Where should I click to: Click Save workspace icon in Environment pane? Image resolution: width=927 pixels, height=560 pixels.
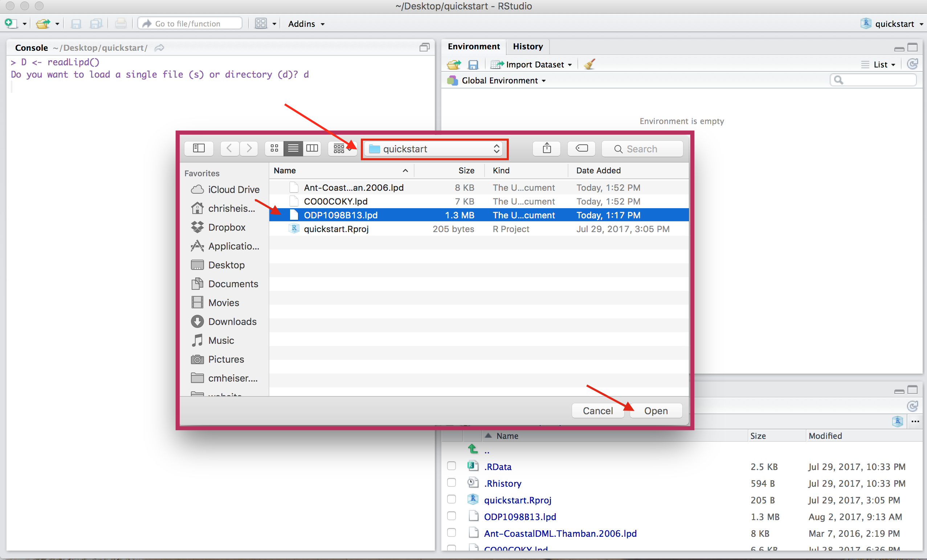(x=473, y=65)
